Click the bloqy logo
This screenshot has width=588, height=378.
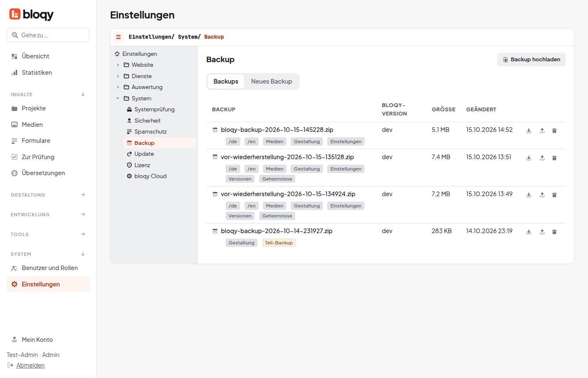(x=31, y=15)
